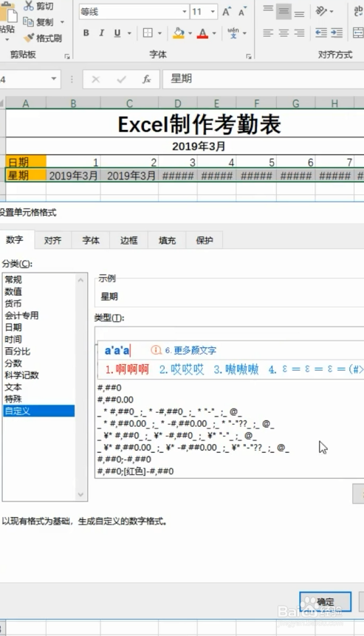Increase font size with large A
Image resolution: width=364 pixels, height=636 pixels.
click(227, 12)
